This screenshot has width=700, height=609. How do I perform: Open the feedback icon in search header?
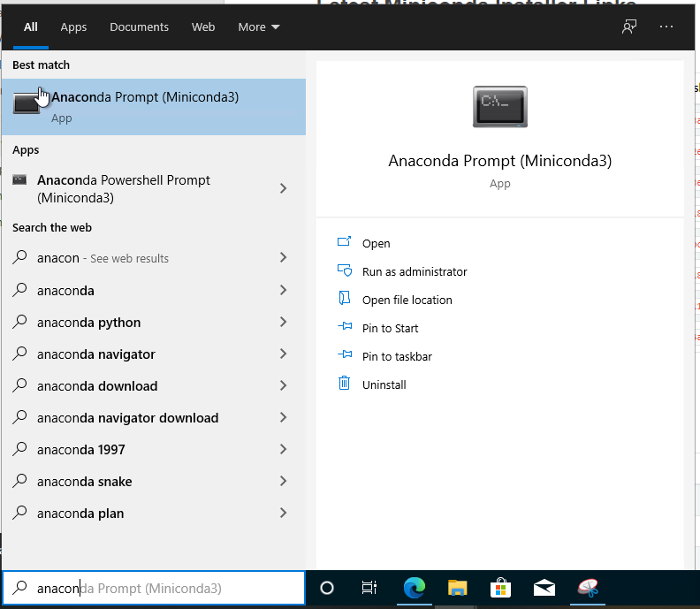[x=629, y=27]
